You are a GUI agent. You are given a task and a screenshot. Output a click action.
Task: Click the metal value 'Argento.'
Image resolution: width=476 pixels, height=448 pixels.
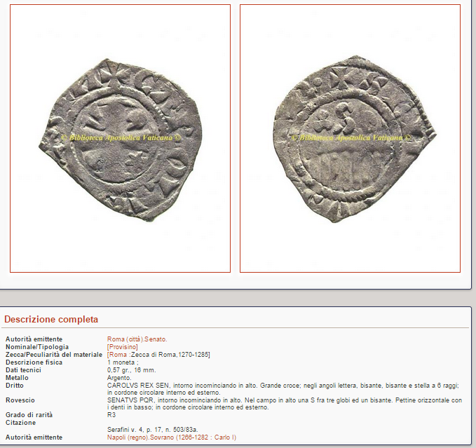pos(119,378)
